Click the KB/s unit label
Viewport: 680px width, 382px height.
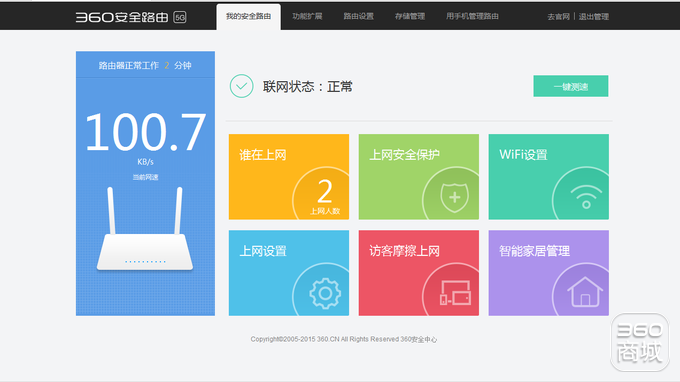[145, 162]
